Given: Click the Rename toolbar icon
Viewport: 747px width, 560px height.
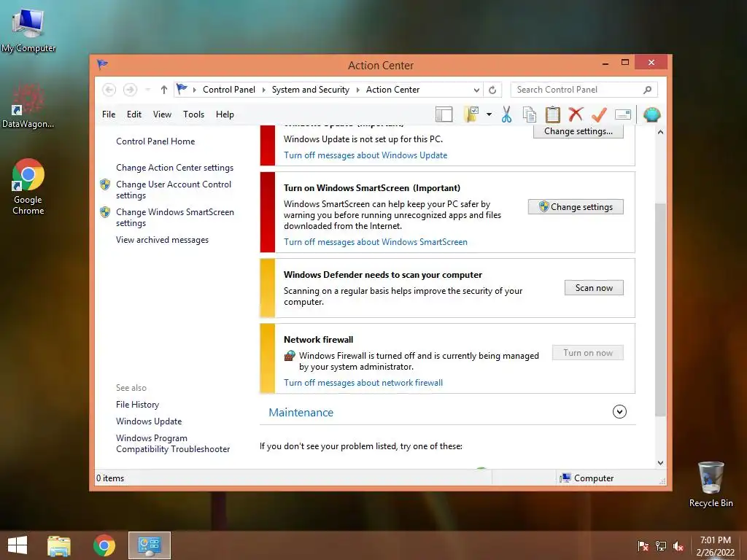Looking at the screenshot, I should coord(623,114).
